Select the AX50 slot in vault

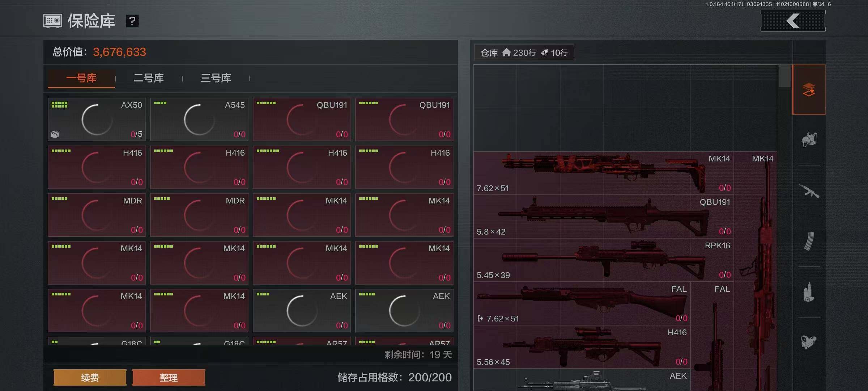pos(97,119)
